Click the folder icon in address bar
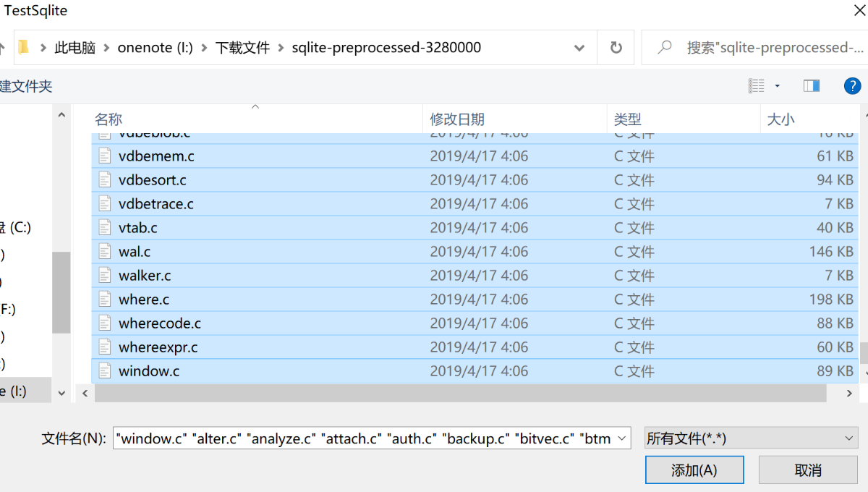Viewport: 868px width, 492px height. click(23, 48)
